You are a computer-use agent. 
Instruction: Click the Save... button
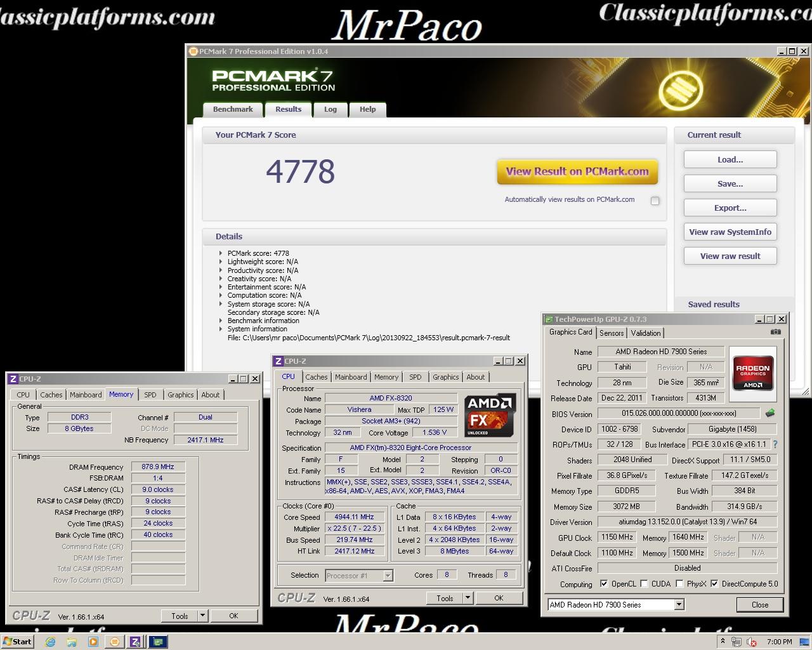[x=730, y=183]
